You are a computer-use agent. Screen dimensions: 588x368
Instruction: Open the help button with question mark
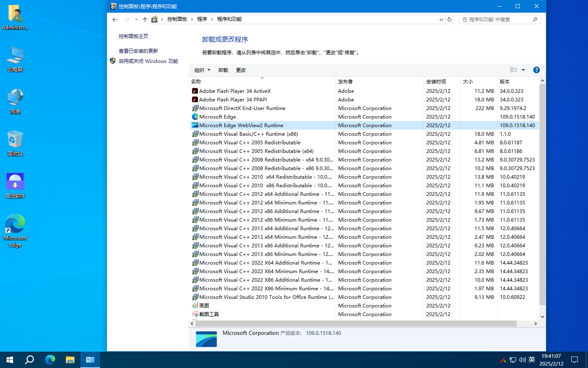pyautogui.click(x=537, y=70)
